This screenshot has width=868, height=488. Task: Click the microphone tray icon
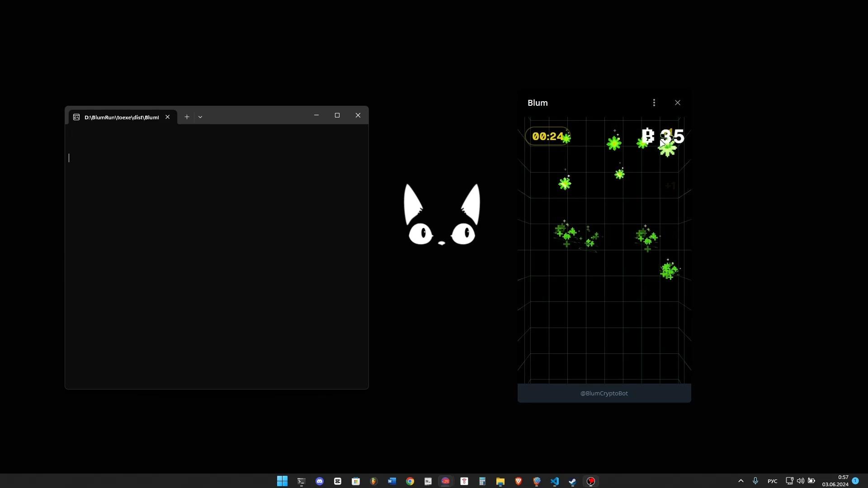tap(755, 481)
